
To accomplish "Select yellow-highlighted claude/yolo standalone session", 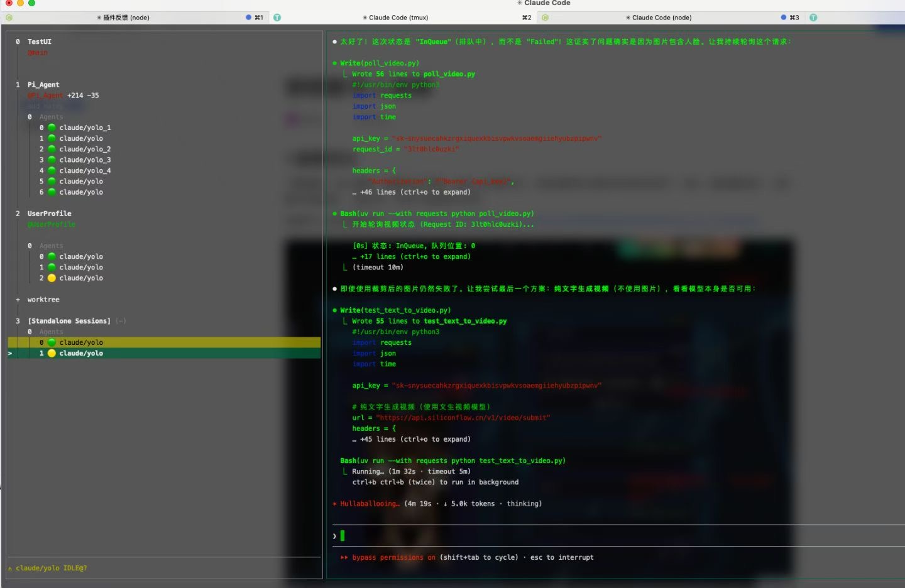I will [81, 342].
